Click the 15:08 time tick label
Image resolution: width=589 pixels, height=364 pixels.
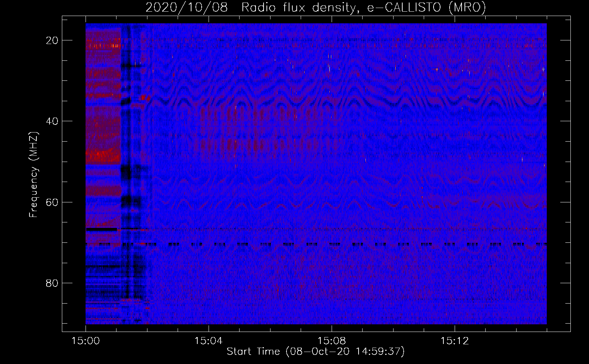(x=332, y=341)
